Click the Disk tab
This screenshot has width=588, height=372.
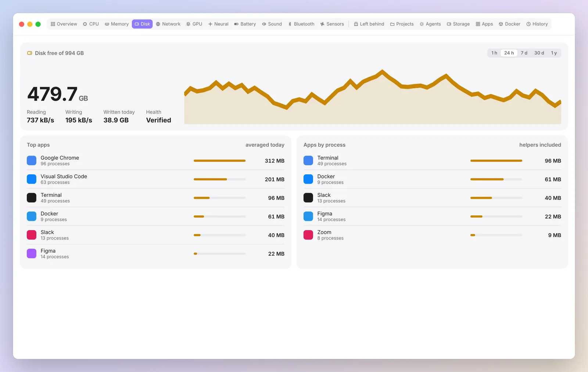(142, 24)
